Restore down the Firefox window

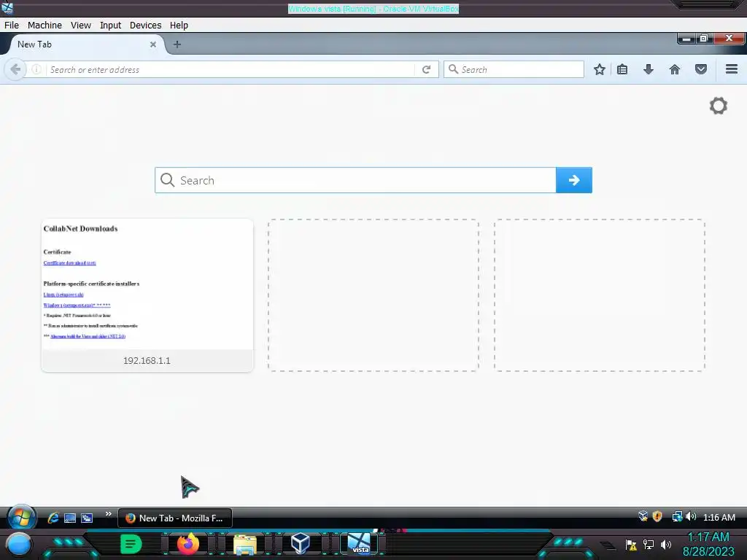point(704,39)
